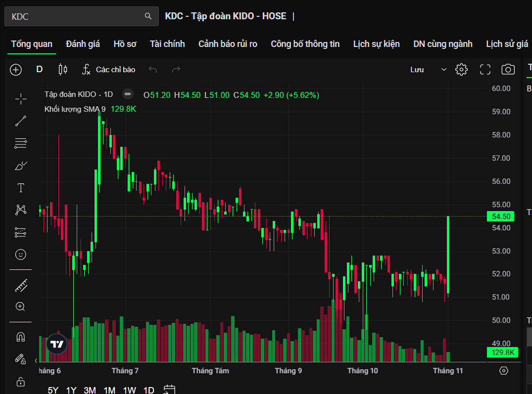
Task: Select the crosshair cursor tool
Action: click(x=21, y=99)
